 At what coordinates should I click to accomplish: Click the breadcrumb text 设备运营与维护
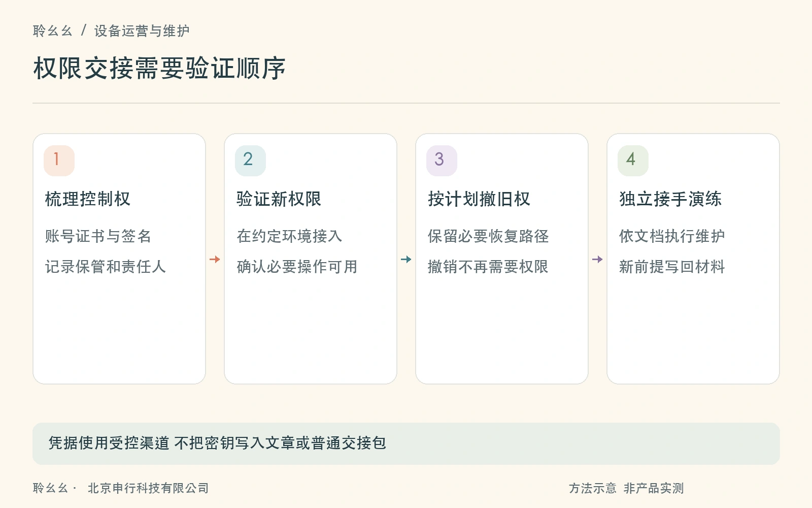(142, 31)
